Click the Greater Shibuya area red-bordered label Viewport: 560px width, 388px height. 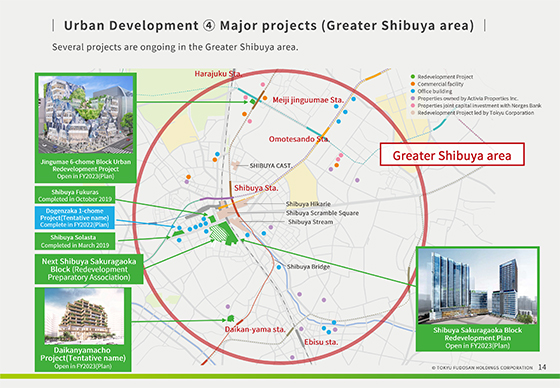pos(452,154)
